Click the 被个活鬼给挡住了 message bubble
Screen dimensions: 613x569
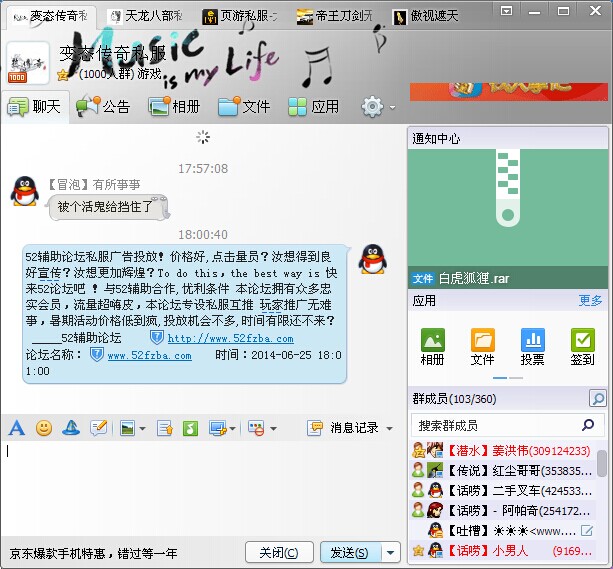[109, 207]
